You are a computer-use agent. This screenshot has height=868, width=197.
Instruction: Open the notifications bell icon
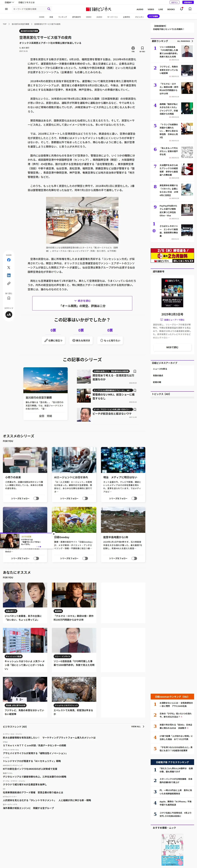click(182, 9)
